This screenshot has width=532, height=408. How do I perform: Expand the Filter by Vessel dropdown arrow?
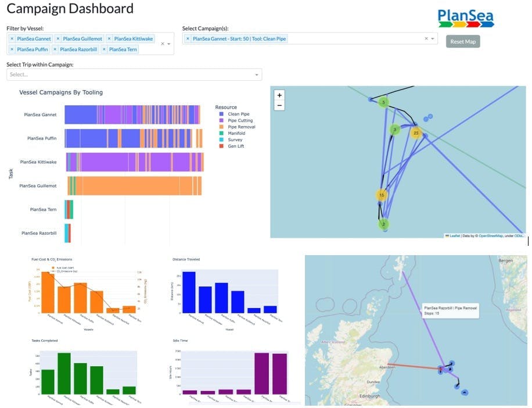169,44
